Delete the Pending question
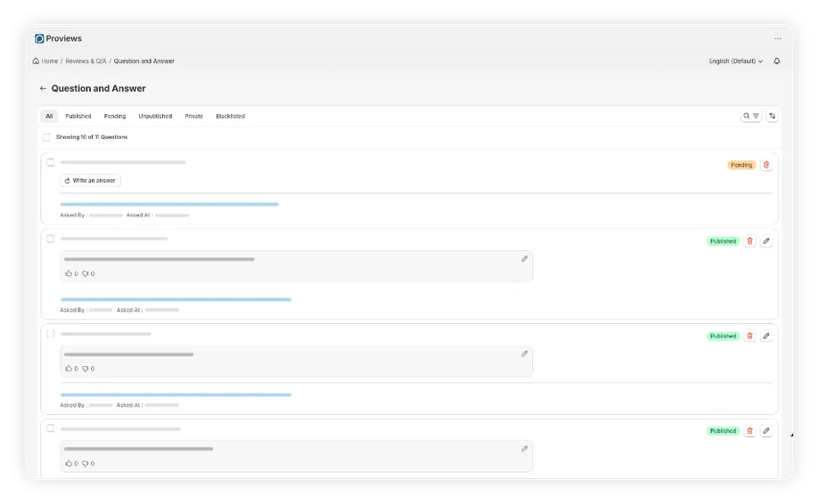The image size is (819, 504). (x=766, y=165)
